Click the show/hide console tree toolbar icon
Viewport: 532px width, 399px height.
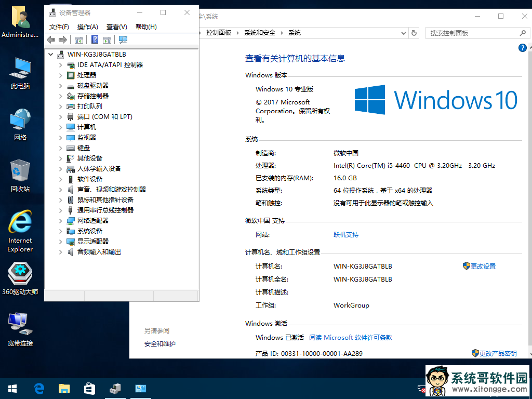tap(79, 40)
